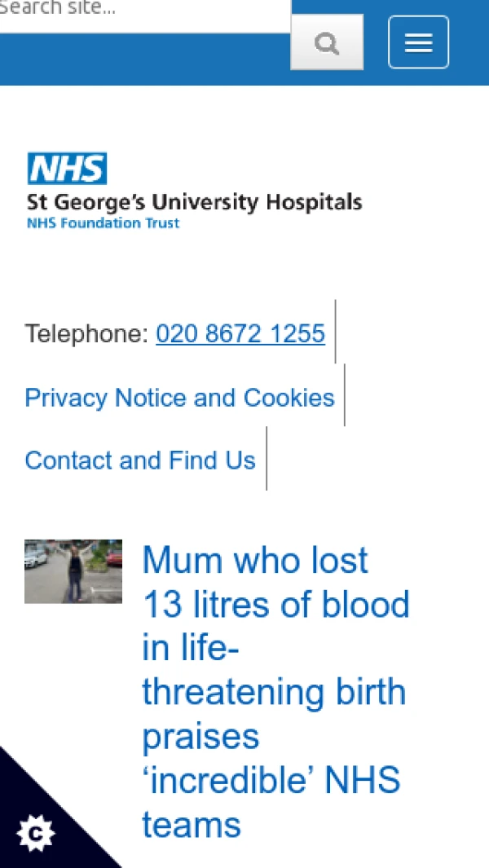Screen dimensions: 489x868
Task: Call telephone number 020 8672 1255
Action: (x=240, y=333)
